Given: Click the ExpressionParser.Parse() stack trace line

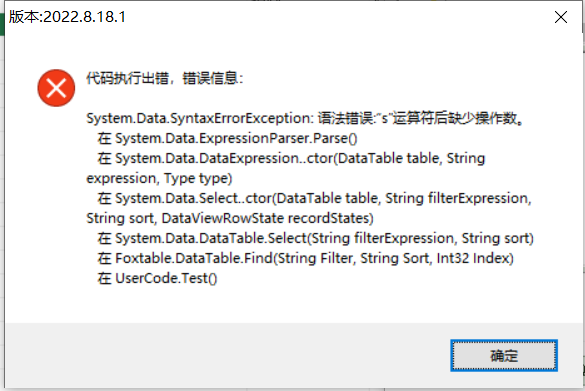Looking at the screenshot, I should [x=227, y=138].
